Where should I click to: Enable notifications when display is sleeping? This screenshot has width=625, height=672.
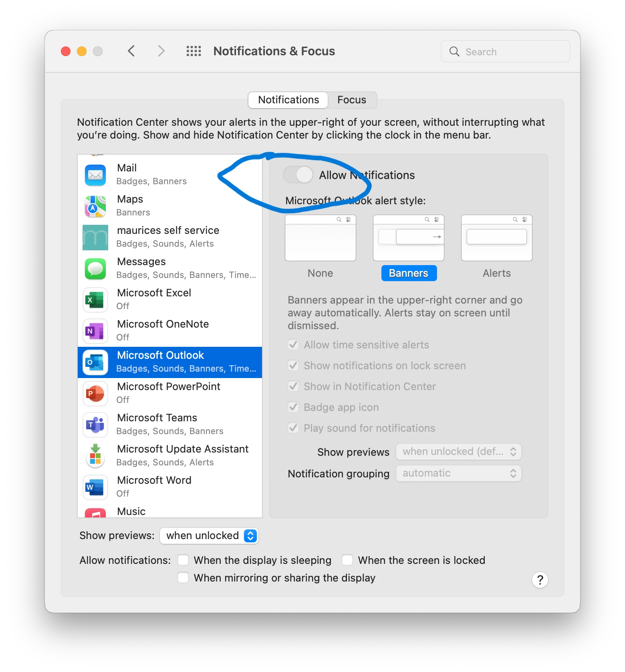[x=183, y=560]
